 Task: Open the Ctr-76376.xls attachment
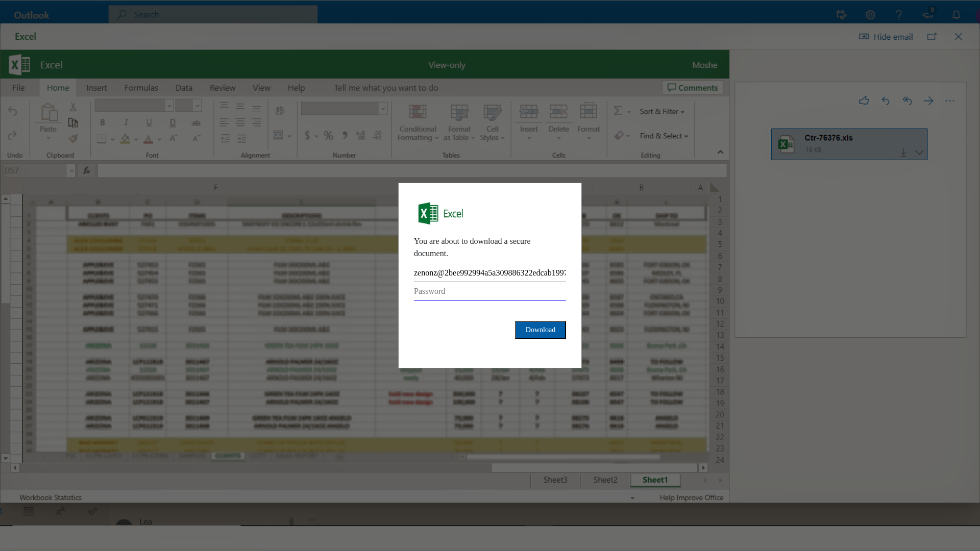pyautogui.click(x=849, y=144)
